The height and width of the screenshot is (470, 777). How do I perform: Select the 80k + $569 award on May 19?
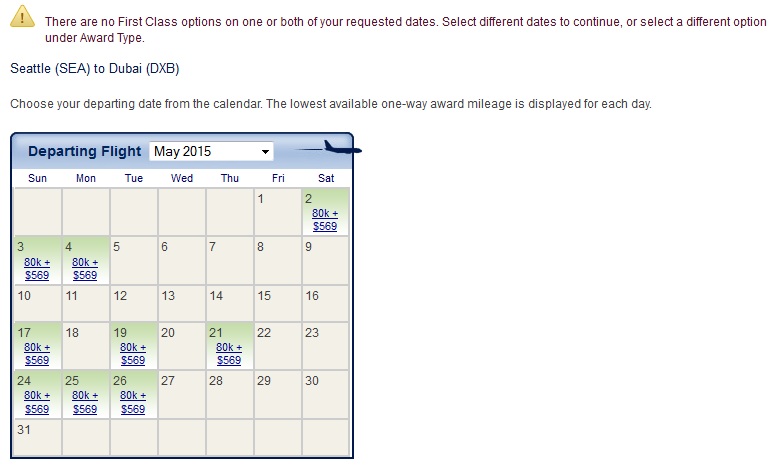click(x=133, y=353)
